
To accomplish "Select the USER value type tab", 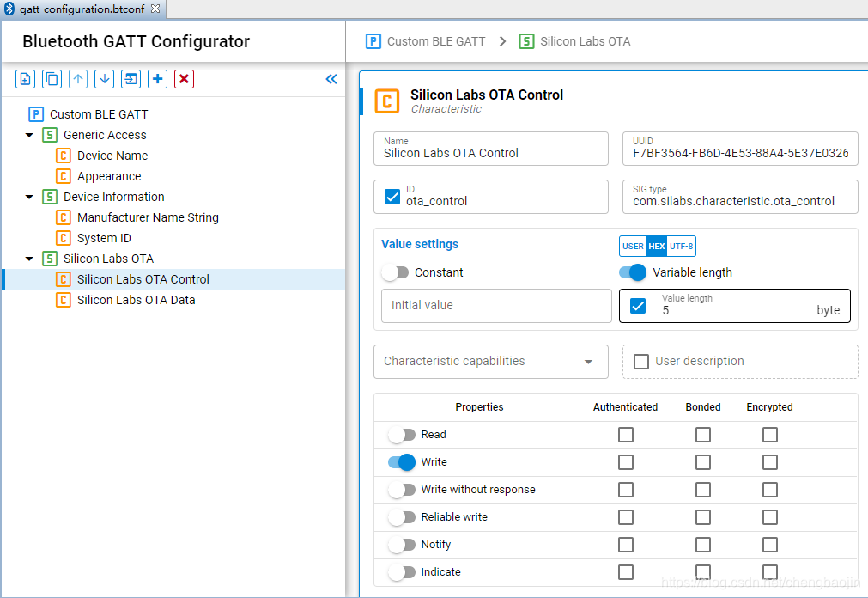I will click(x=633, y=246).
